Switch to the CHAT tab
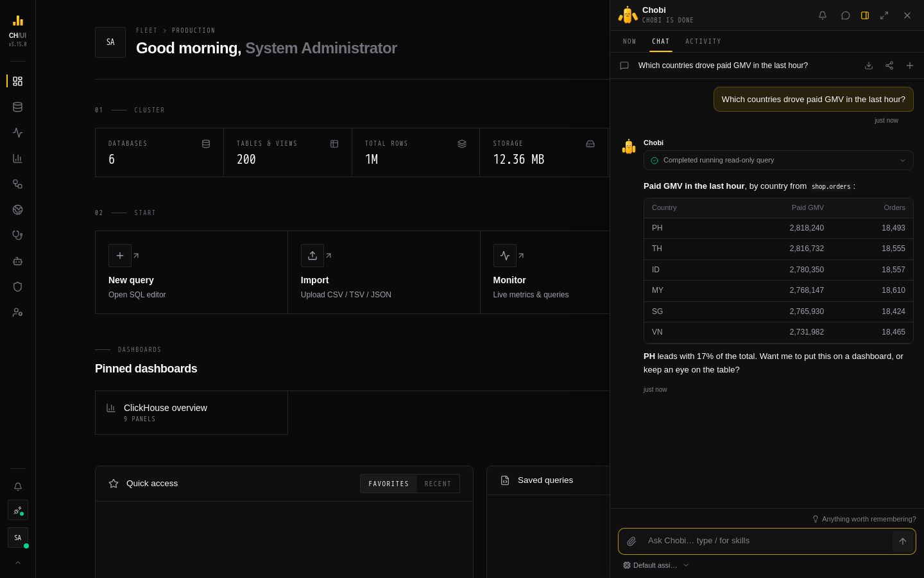924x578 pixels. (x=661, y=41)
